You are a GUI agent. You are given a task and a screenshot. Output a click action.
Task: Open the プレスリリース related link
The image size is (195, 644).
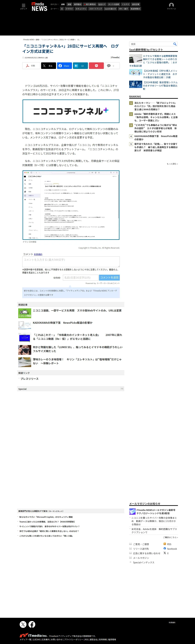pyautogui.click(x=29, y=379)
